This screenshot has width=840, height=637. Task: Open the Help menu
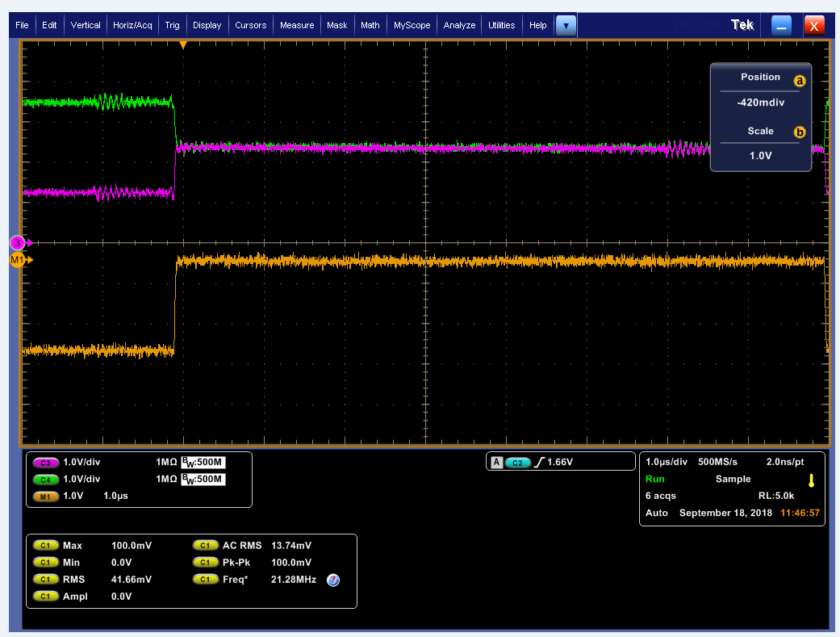(537, 25)
